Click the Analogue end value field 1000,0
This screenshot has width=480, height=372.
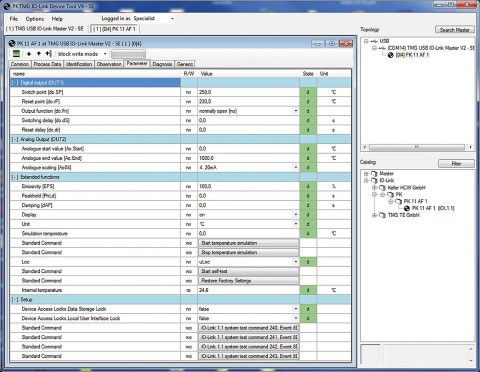click(249, 158)
